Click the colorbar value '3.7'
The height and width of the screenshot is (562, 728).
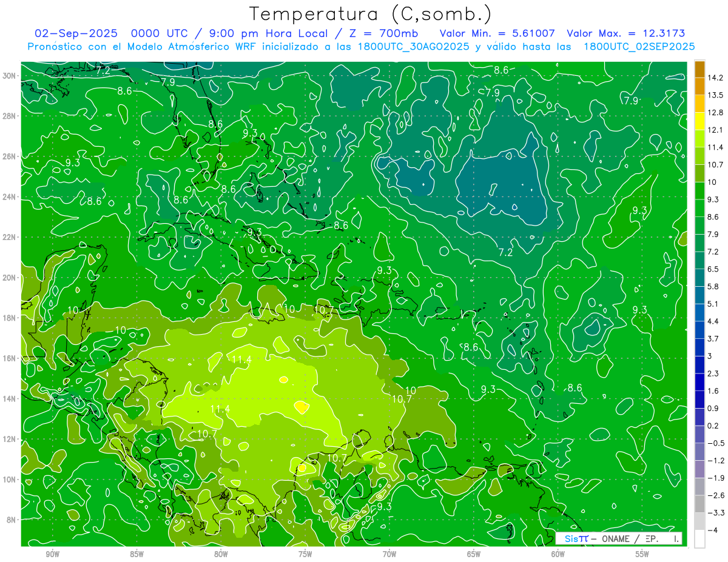pos(713,339)
